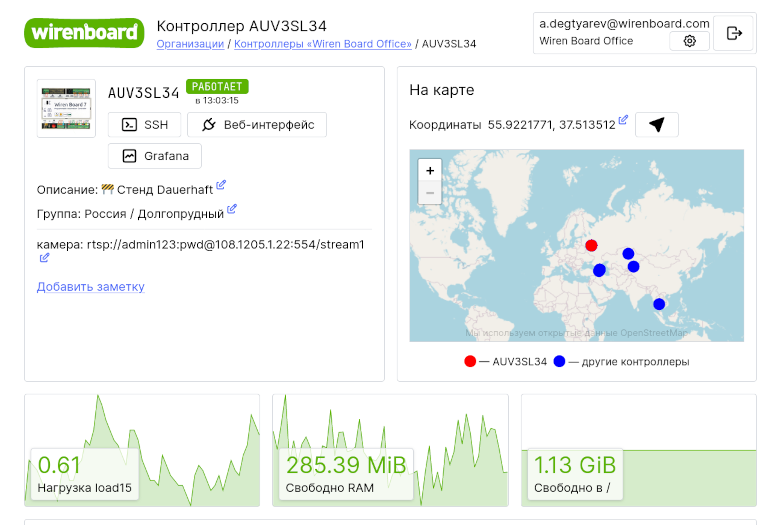Click the 'другие контроллеры' legend label
The width and height of the screenshot is (781, 525).
(636, 362)
